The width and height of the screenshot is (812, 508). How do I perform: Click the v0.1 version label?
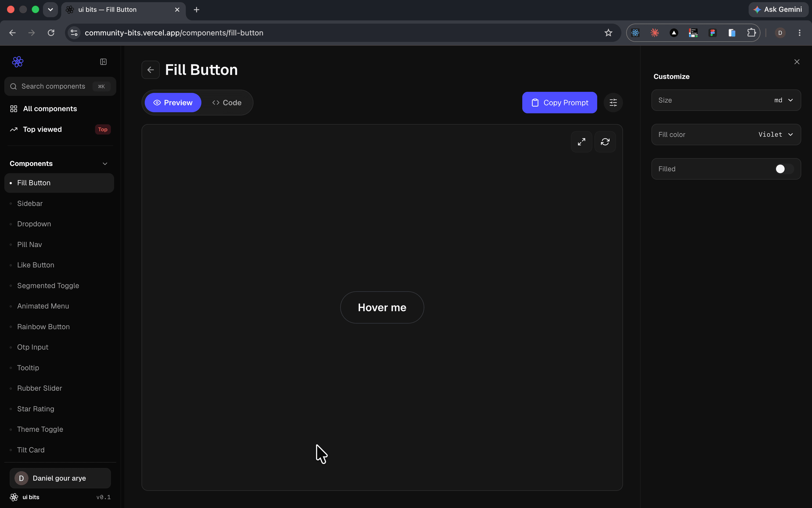click(x=103, y=497)
